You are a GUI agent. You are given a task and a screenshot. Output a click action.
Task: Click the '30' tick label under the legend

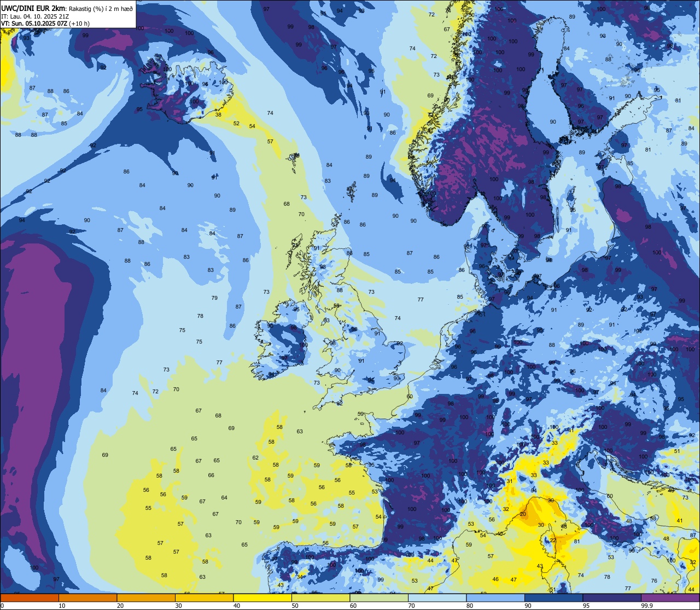click(178, 606)
